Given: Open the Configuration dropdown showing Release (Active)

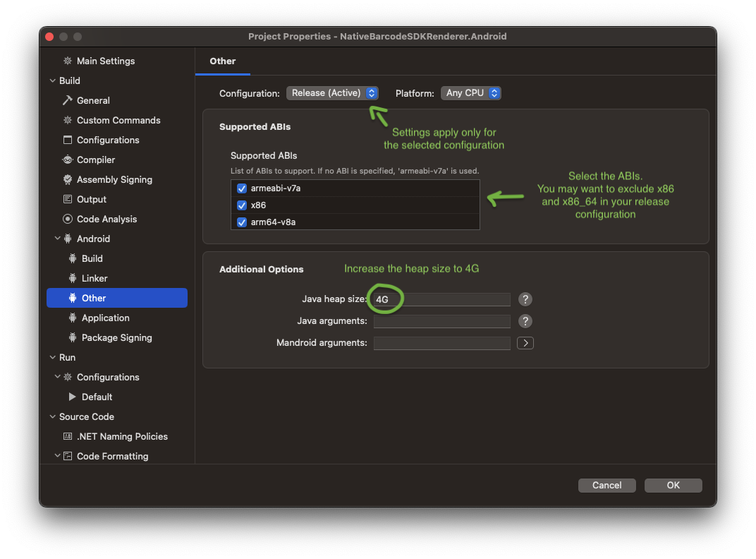Looking at the screenshot, I should point(332,92).
